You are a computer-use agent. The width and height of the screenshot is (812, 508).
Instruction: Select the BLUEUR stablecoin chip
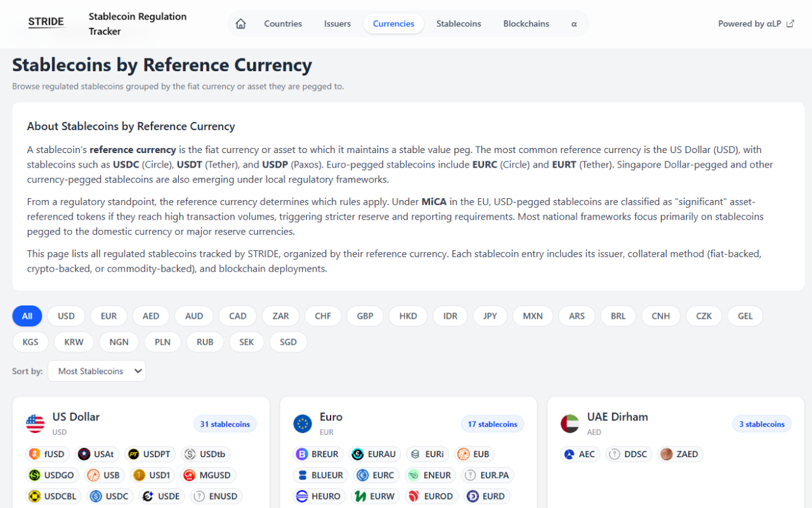coord(320,475)
